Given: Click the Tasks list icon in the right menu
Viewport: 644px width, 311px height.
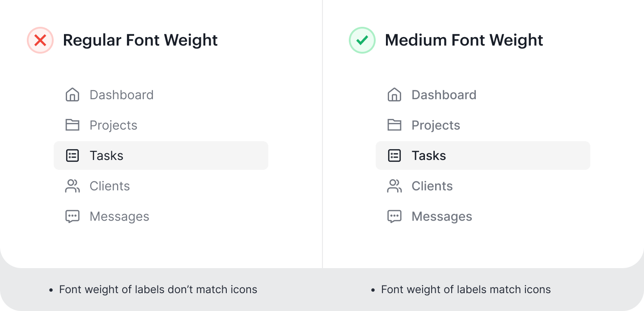Looking at the screenshot, I should click(394, 155).
